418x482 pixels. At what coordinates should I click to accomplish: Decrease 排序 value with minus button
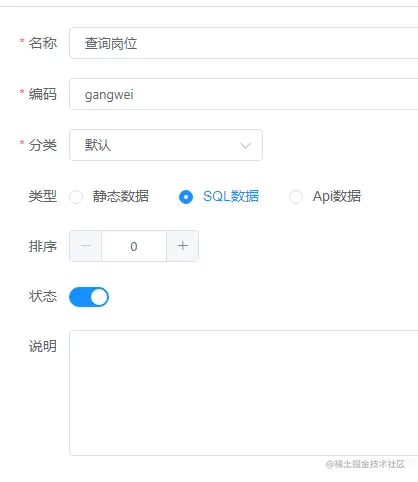(x=86, y=246)
